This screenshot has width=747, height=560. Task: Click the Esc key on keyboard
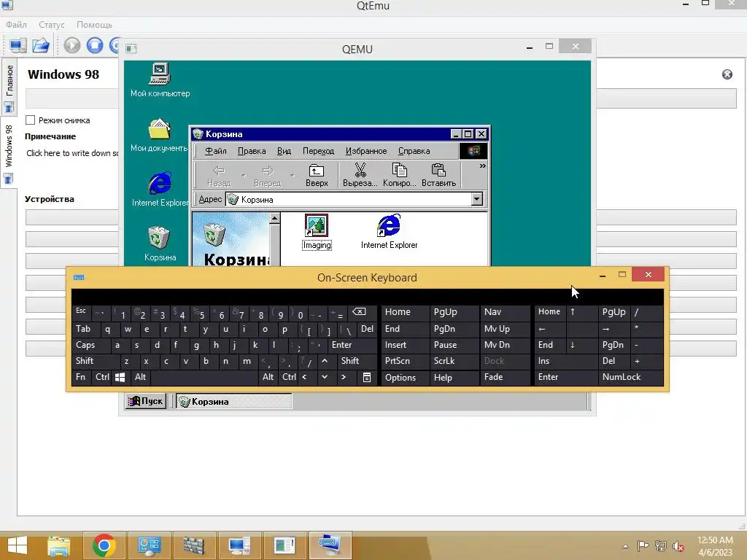82,312
